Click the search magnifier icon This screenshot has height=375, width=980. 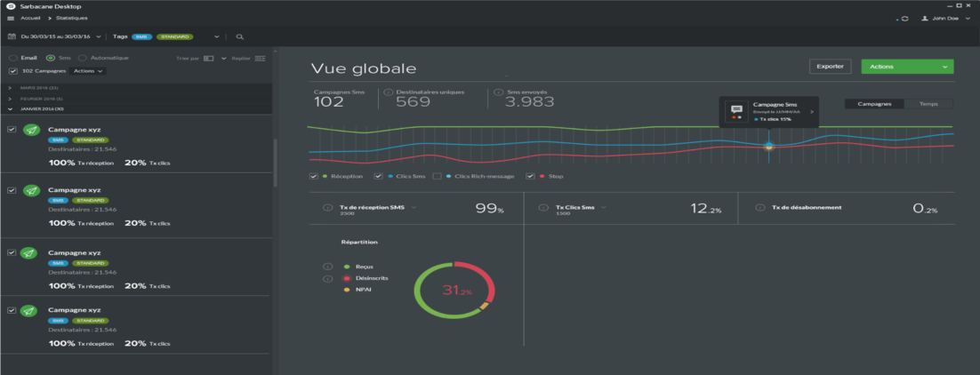point(239,36)
